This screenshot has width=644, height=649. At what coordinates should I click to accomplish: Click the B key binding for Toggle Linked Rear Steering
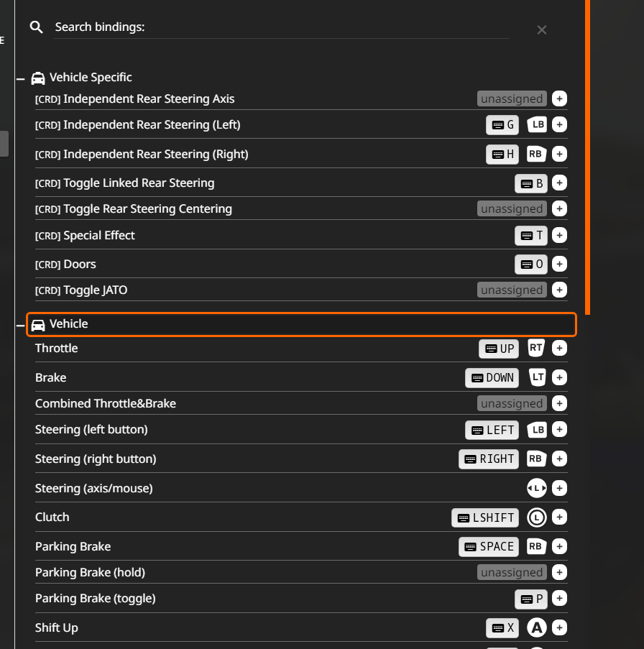[x=531, y=183]
